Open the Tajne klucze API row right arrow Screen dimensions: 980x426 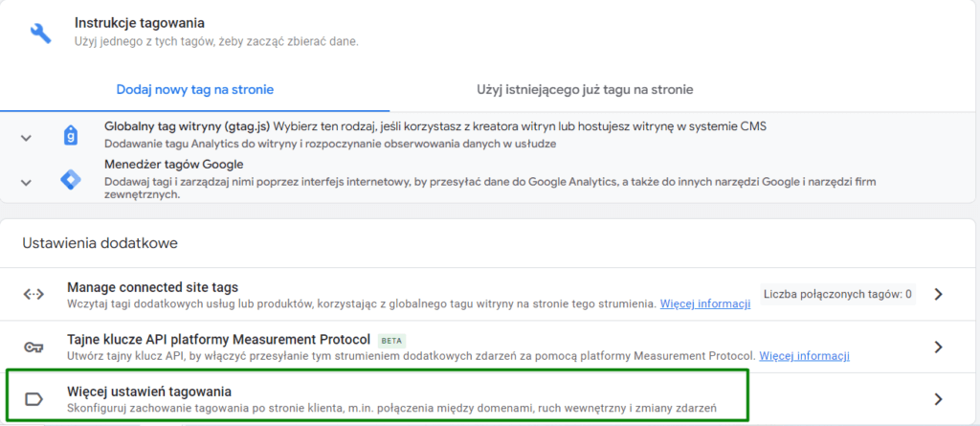pyautogui.click(x=938, y=347)
